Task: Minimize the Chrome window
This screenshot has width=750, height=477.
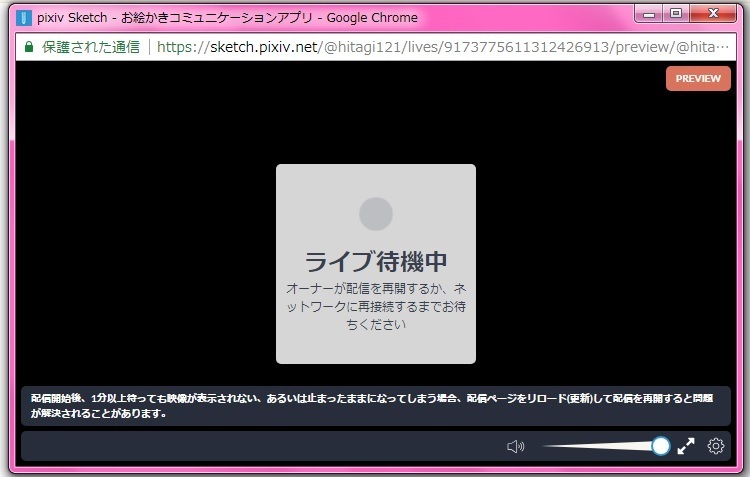Action: [649, 14]
